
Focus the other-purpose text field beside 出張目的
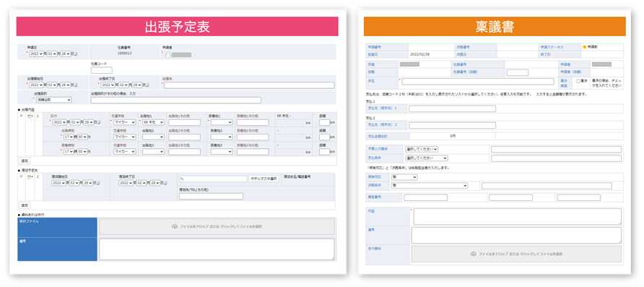[175, 100]
